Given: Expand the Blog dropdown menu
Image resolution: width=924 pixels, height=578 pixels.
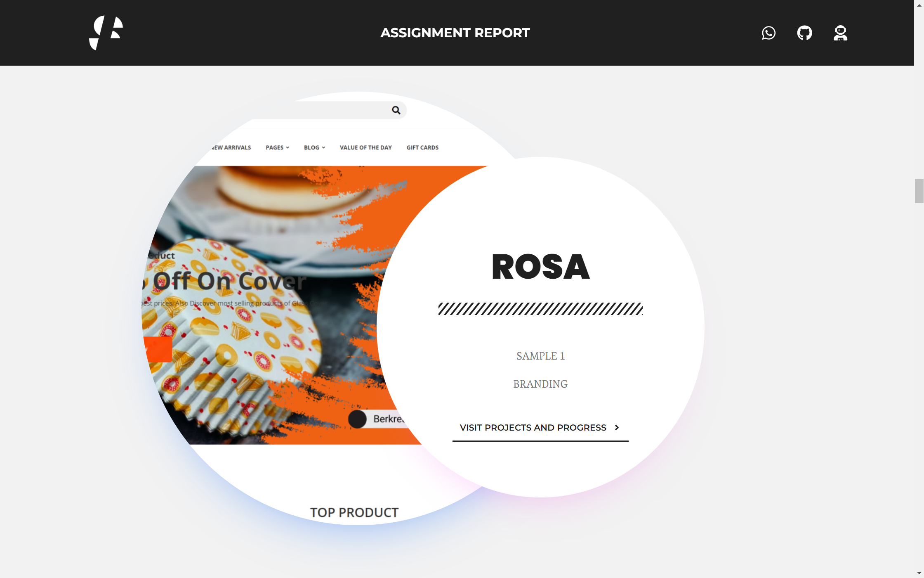Looking at the screenshot, I should point(314,147).
